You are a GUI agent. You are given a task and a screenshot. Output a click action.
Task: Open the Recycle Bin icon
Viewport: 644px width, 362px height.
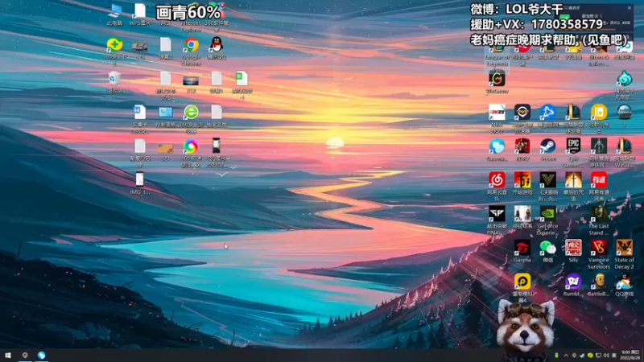coord(114,79)
